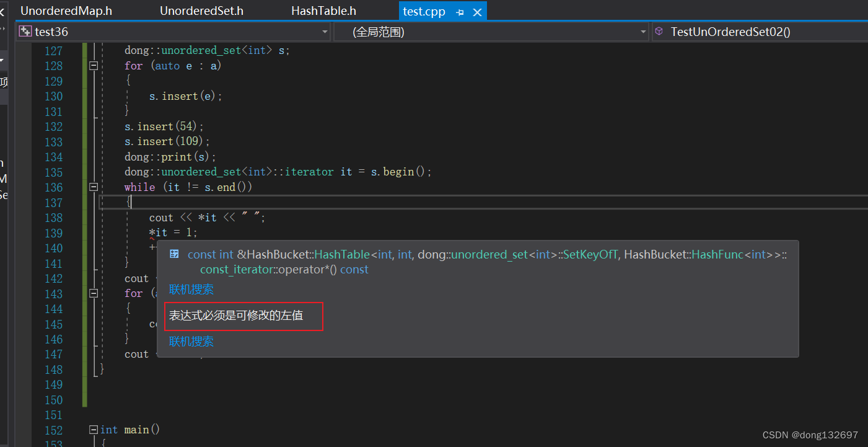The width and height of the screenshot is (868, 447).
Task: Open the HashTable.h tab
Action: [x=323, y=11]
